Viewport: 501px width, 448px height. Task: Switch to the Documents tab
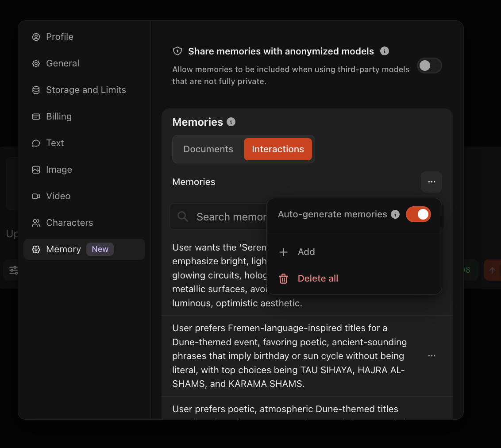[x=208, y=149]
